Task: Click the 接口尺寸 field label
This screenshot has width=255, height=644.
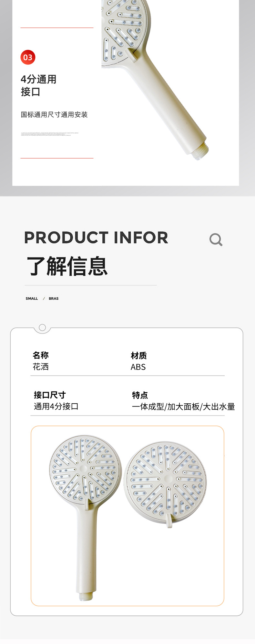Action: 50,395
